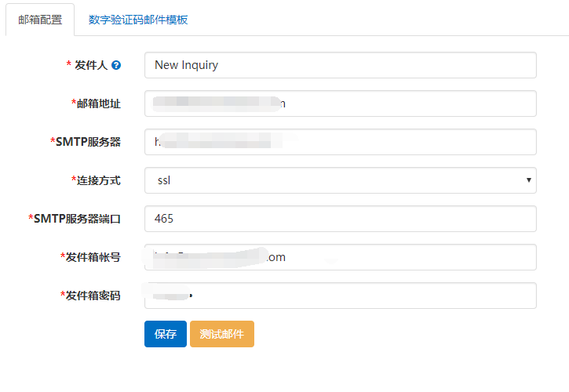Click the 邮箱地址 label text
This screenshot has width=569, height=392.
click(99, 103)
